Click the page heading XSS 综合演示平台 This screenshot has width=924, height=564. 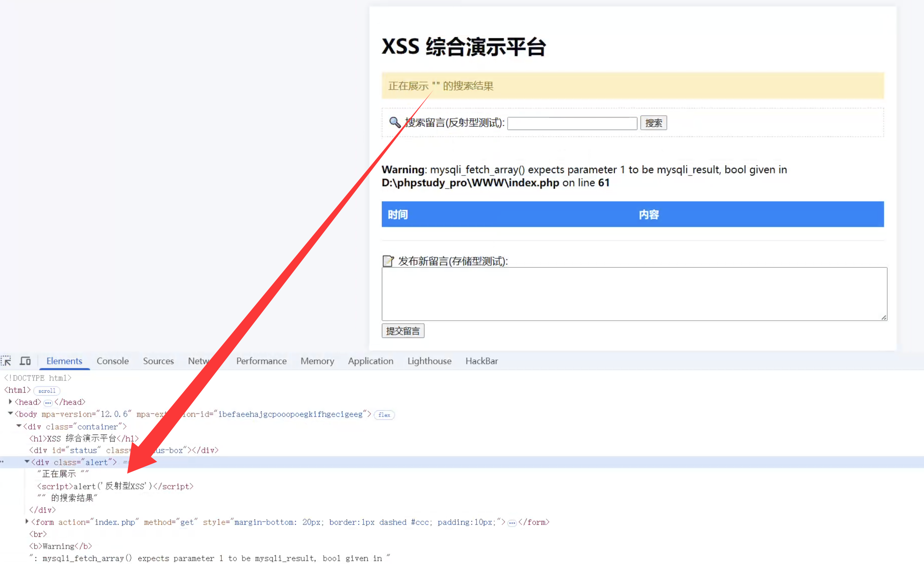tap(464, 47)
